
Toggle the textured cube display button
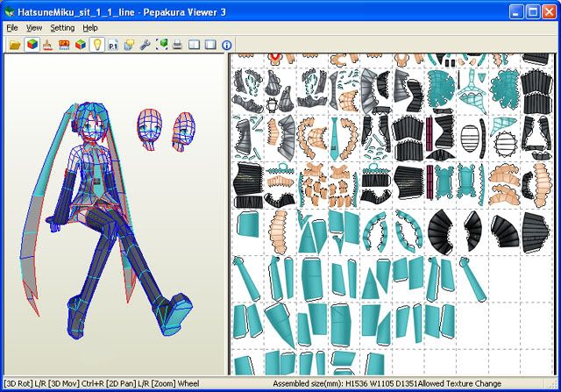pos(32,45)
